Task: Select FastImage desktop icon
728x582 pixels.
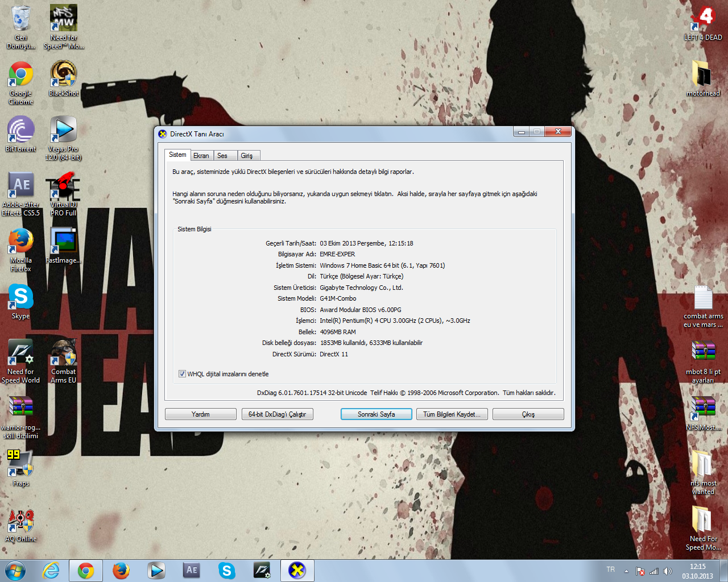Action: point(64,246)
